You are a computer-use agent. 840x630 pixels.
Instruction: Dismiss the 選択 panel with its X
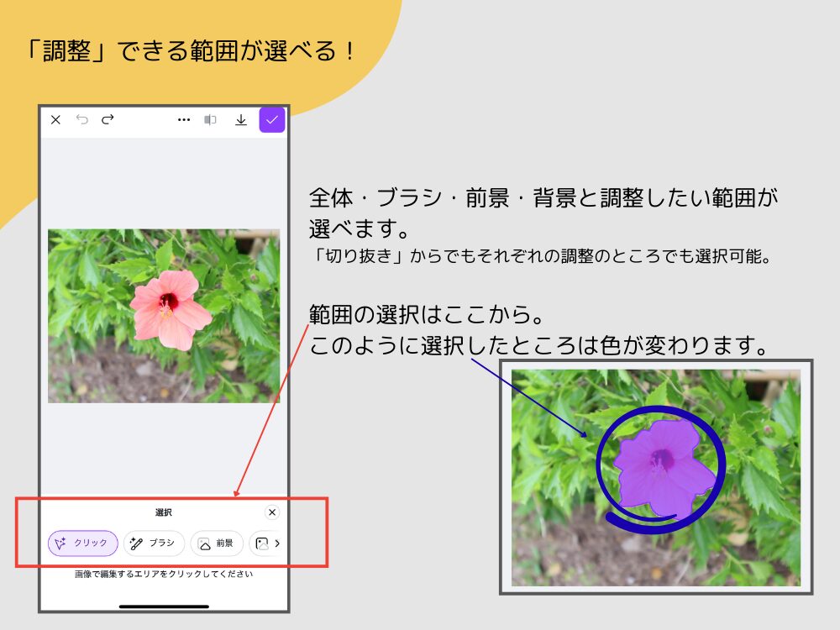tap(272, 512)
